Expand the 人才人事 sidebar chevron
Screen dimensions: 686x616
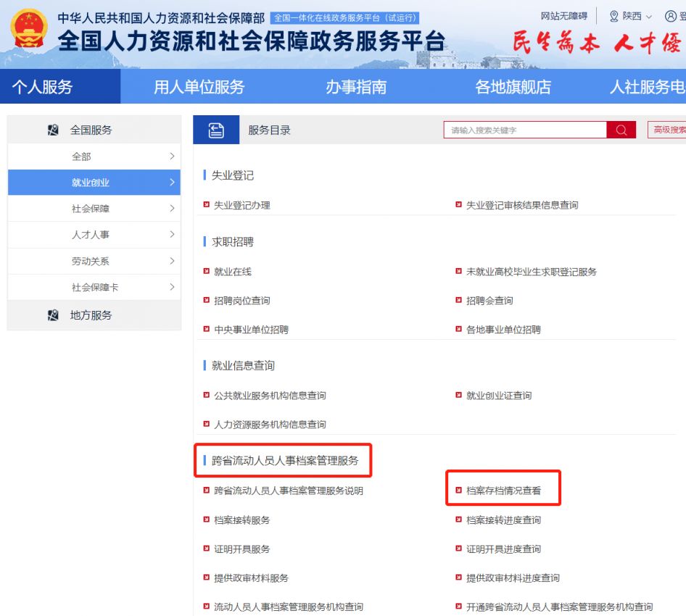172,235
